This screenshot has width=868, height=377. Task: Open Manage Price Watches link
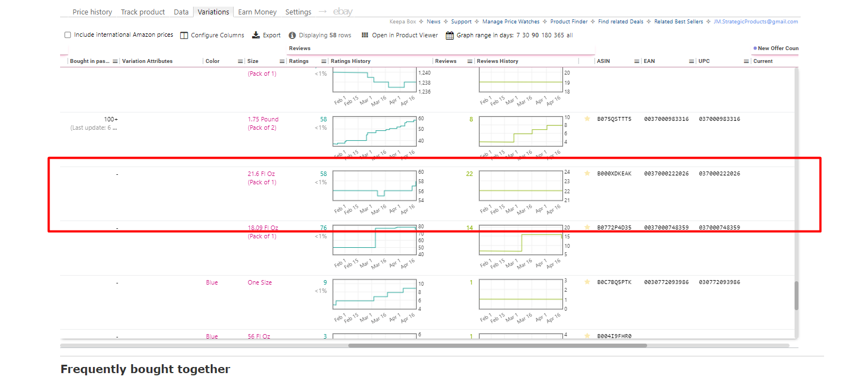click(511, 22)
